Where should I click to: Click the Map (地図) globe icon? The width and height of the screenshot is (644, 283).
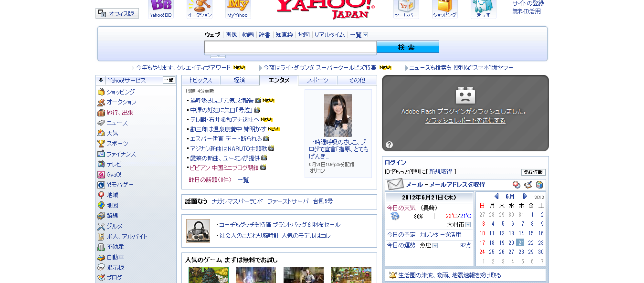tap(101, 205)
